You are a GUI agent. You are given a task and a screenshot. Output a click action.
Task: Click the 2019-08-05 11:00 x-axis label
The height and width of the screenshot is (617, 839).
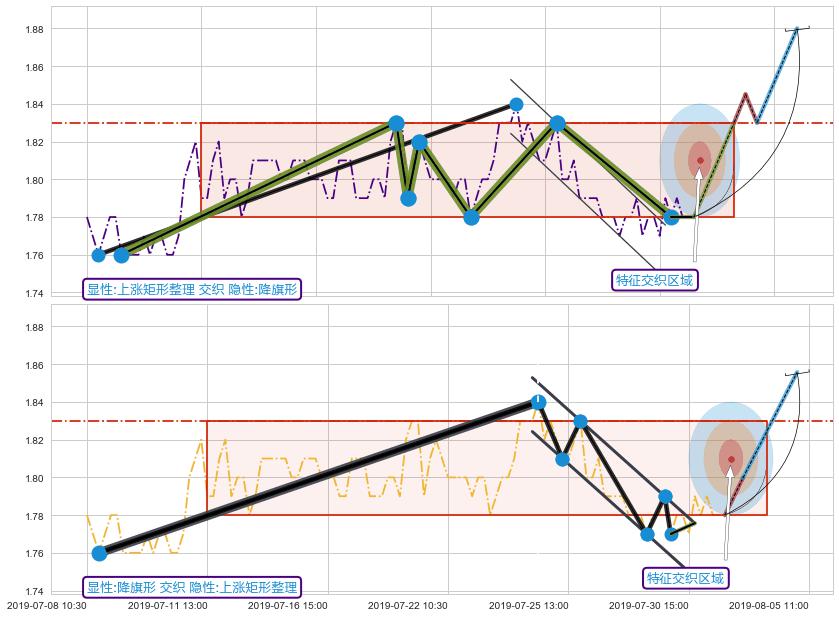(767, 605)
